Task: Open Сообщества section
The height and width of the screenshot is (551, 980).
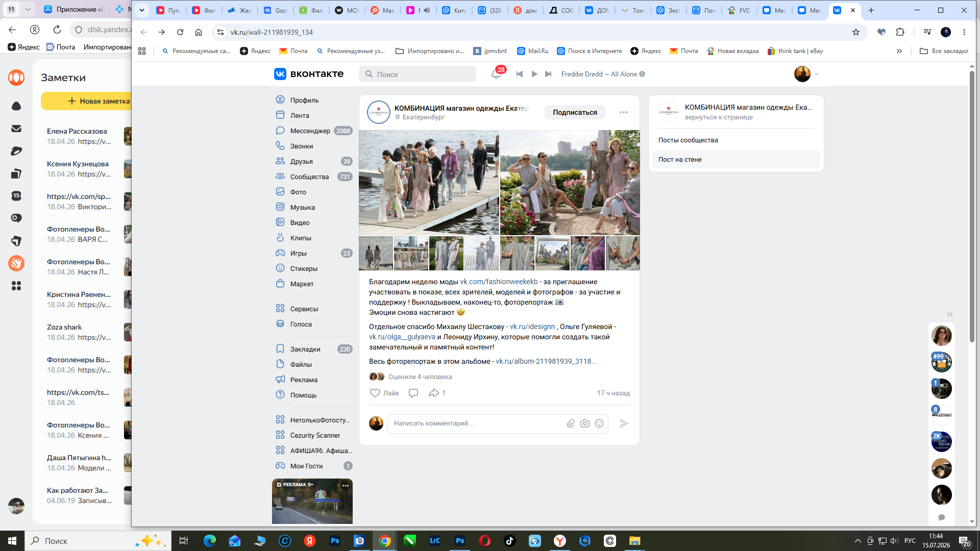Action: (309, 177)
